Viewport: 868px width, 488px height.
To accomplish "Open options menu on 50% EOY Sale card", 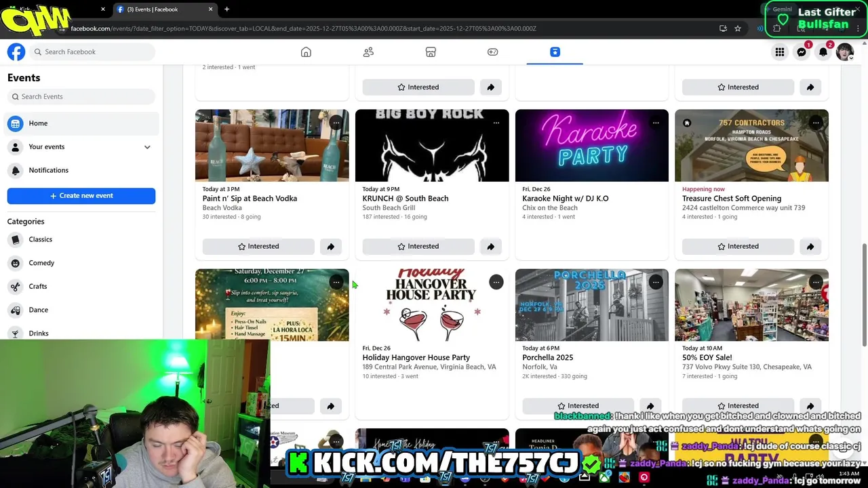I will click(816, 282).
